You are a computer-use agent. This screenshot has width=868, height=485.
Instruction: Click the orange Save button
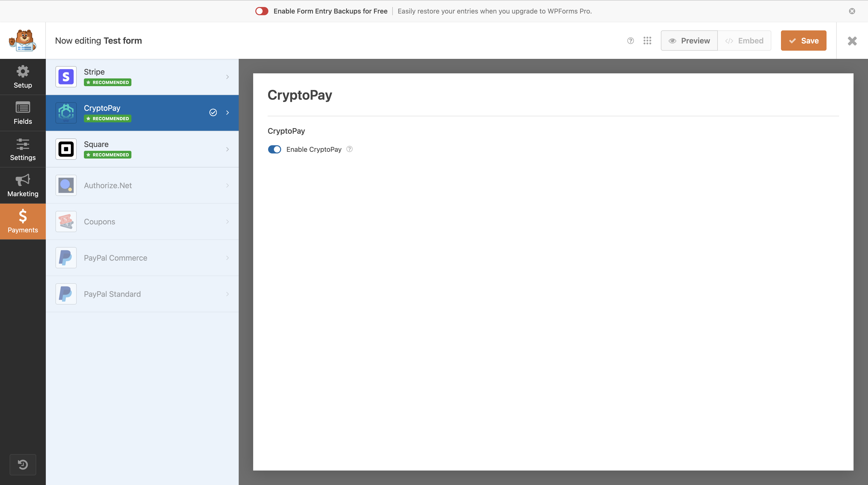pos(803,41)
